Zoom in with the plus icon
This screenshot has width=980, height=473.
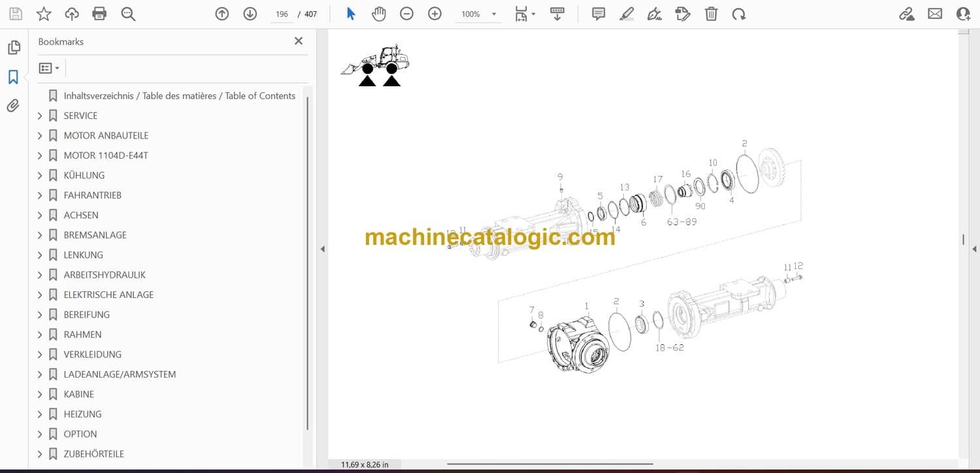(x=435, y=14)
